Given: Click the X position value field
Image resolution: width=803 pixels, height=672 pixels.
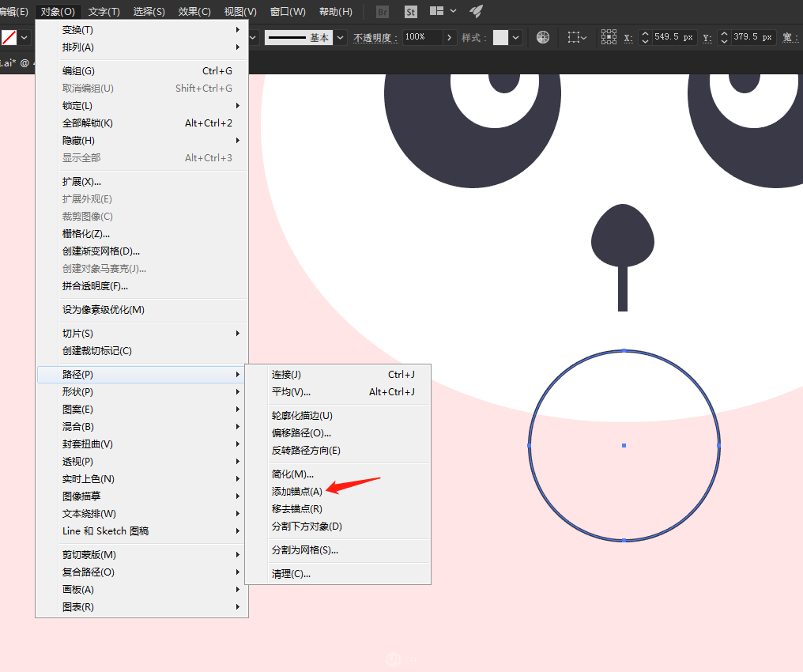Looking at the screenshot, I should click(673, 37).
